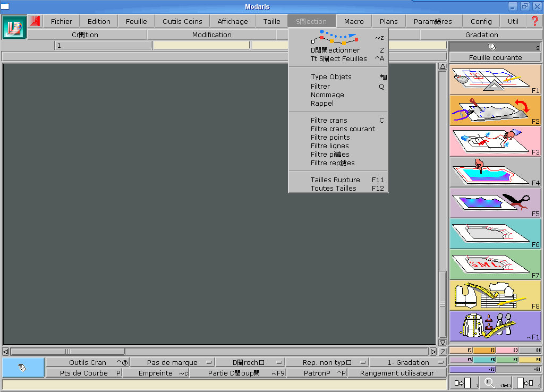The width and height of the screenshot is (544, 392).
Task: Click the PatronP button
Action: coord(317,373)
